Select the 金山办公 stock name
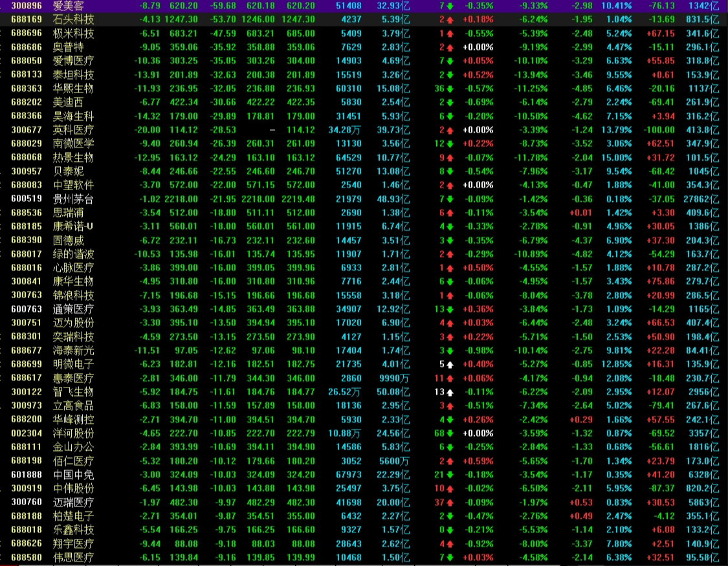Image resolution: width=728 pixels, height=566 pixels. (73, 447)
